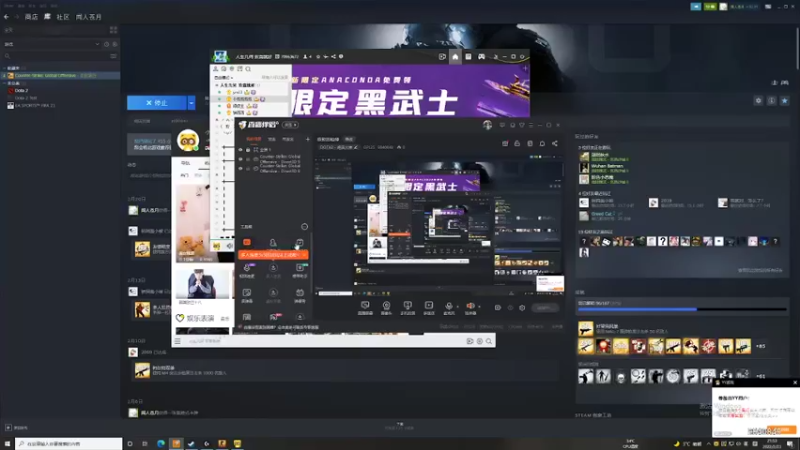800x450 pixels.
Task: Toggle eye visibility of second Counter-Strike source
Action: (x=240, y=159)
